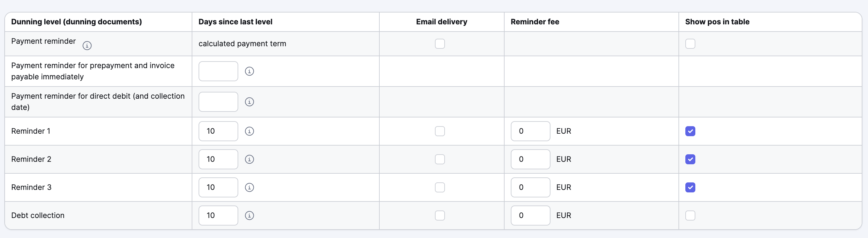This screenshot has width=868, height=238.
Task: Tick the email delivery checkbox for Reminder 2
Action: pos(440,159)
